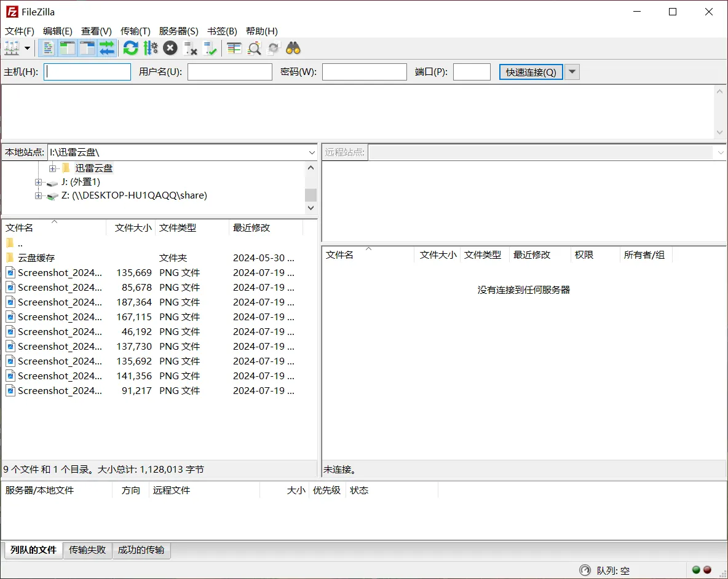728x579 pixels.
Task: Open quick connect history dropdown arrow
Action: coord(572,72)
